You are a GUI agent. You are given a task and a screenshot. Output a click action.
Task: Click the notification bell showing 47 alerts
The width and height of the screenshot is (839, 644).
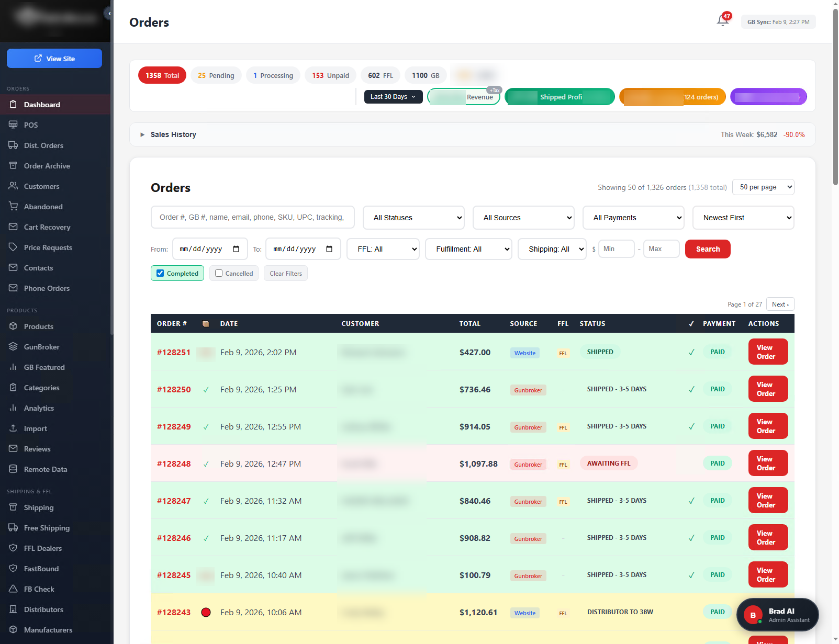[723, 21]
